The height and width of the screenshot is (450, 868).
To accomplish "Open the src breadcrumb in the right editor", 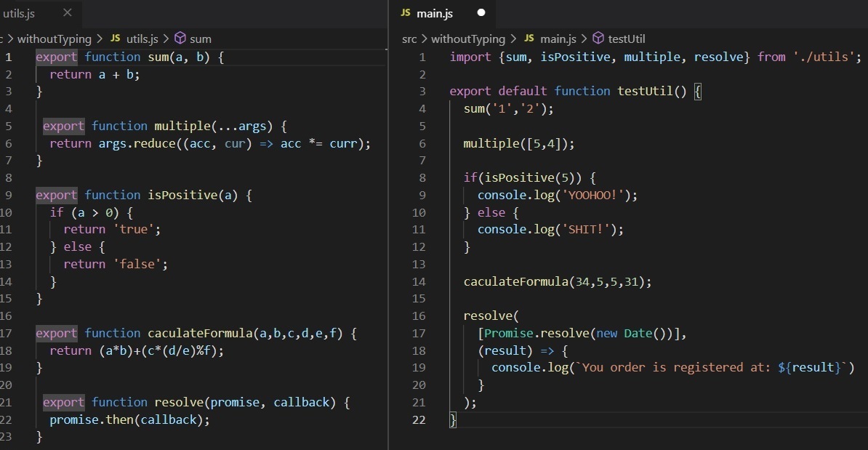I will (409, 39).
